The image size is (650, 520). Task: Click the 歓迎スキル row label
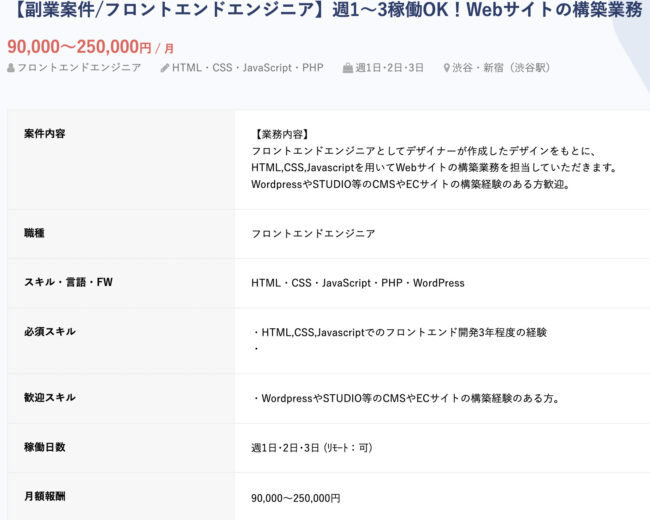pos(50,397)
